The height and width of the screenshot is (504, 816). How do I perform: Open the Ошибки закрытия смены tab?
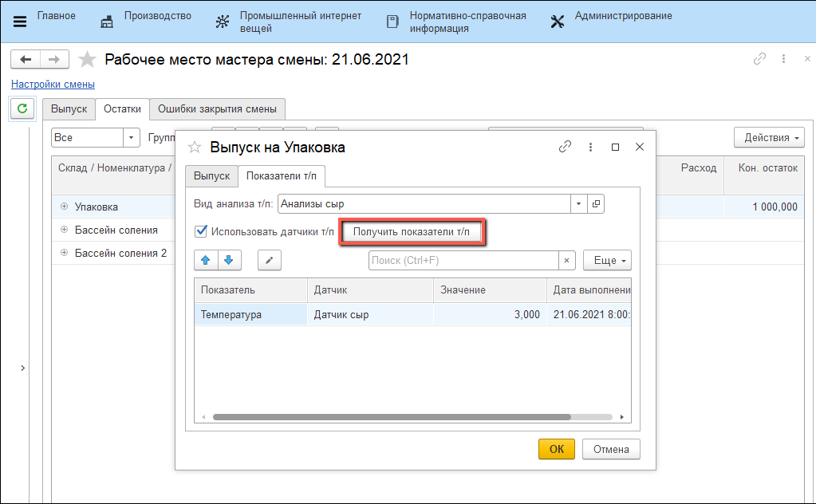[217, 109]
